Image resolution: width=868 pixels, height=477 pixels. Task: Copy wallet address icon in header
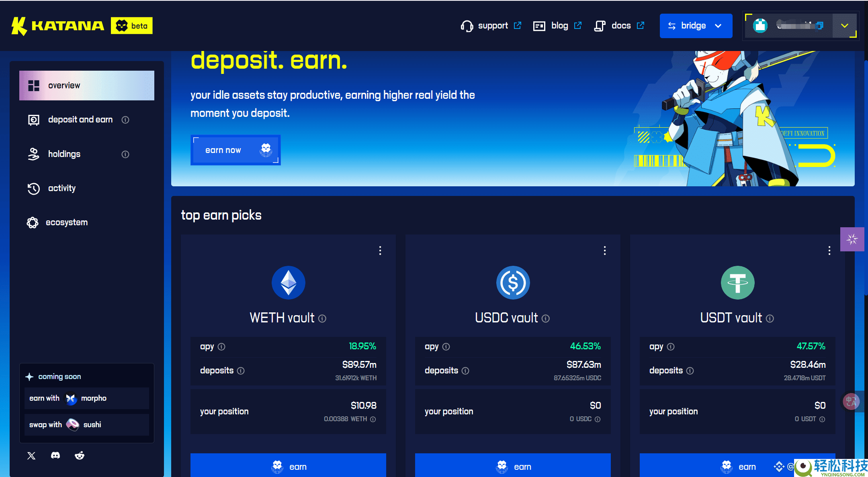coord(820,26)
